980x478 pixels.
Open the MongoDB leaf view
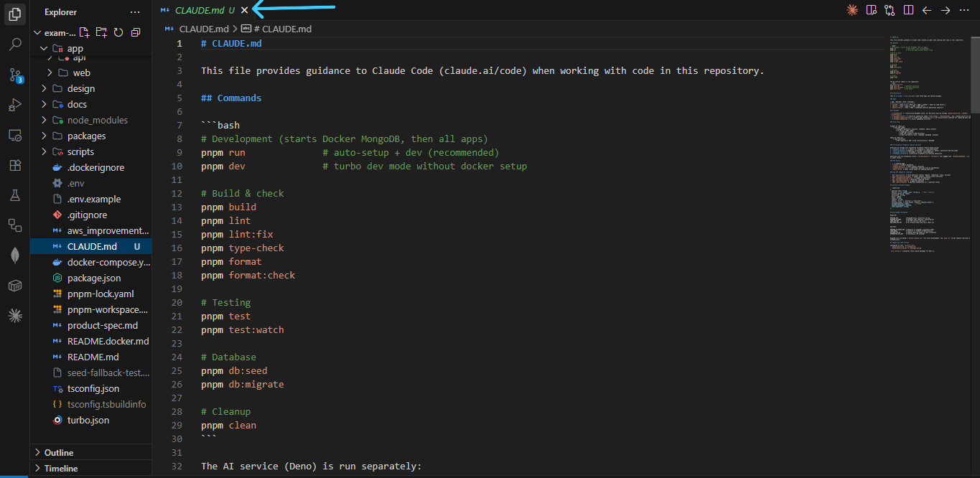click(14, 255)
